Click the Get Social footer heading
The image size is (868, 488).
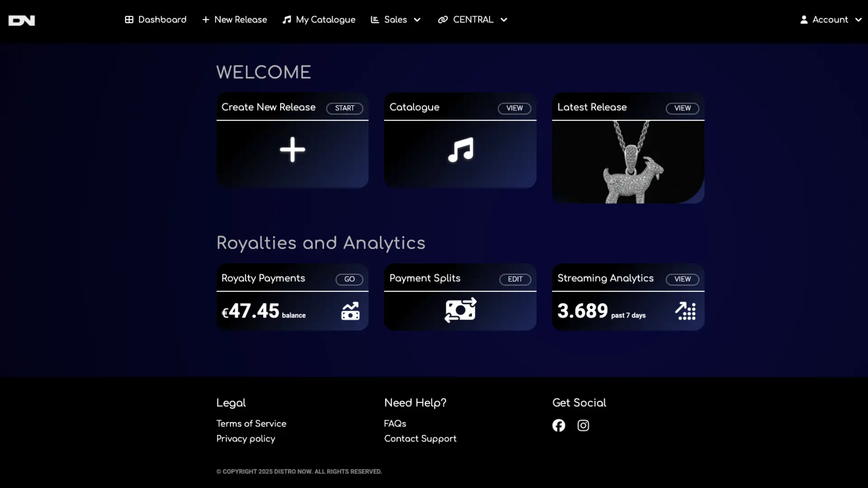[x=580, y=403]
